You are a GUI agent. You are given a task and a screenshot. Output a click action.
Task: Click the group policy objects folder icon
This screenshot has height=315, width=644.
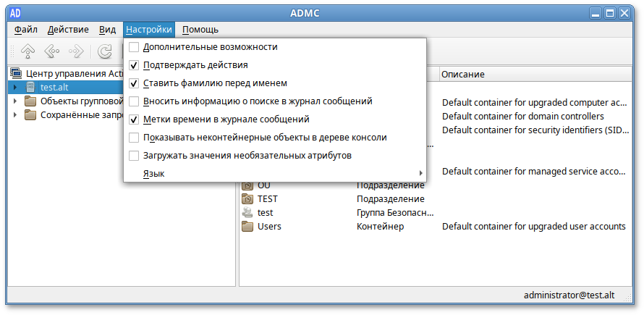coord(30,101)
